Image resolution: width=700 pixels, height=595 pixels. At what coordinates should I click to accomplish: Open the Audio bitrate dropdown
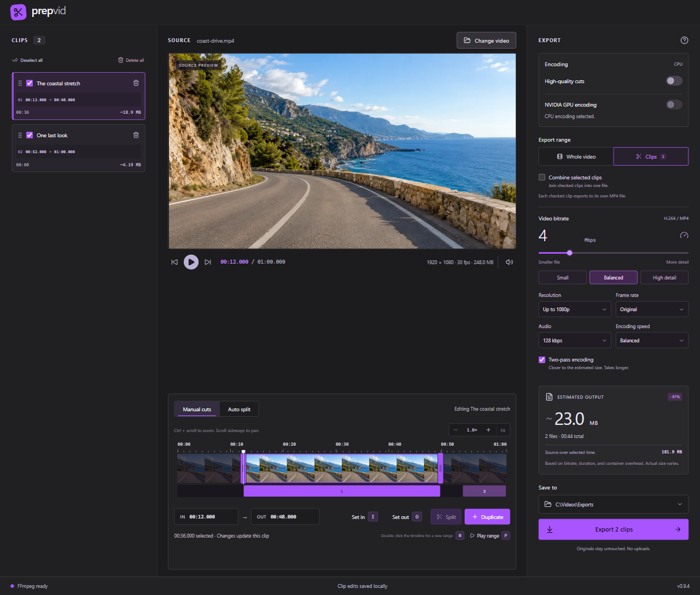575,340
